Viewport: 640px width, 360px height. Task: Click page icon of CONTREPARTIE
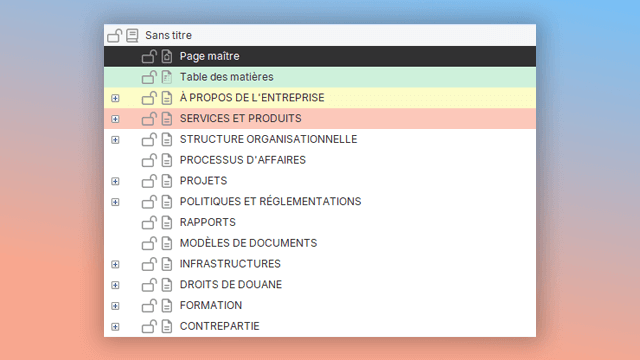[167, 326]
